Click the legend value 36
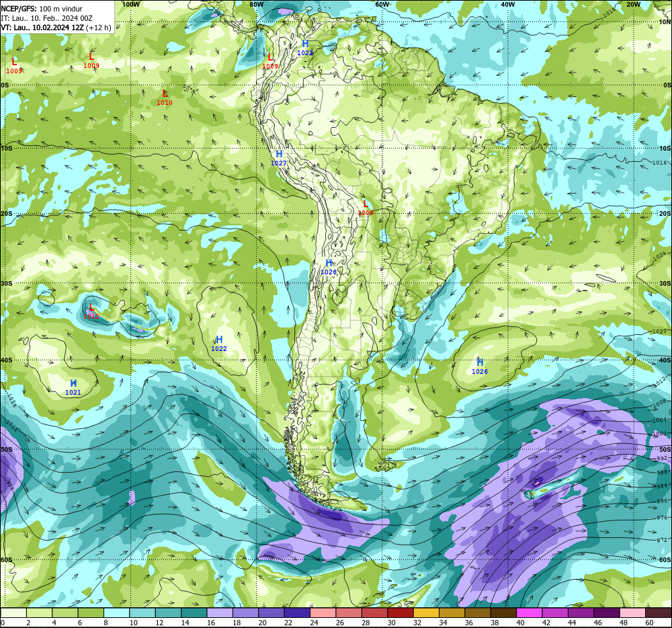Screen dimensions: 672x628 (x=469, y=623)
